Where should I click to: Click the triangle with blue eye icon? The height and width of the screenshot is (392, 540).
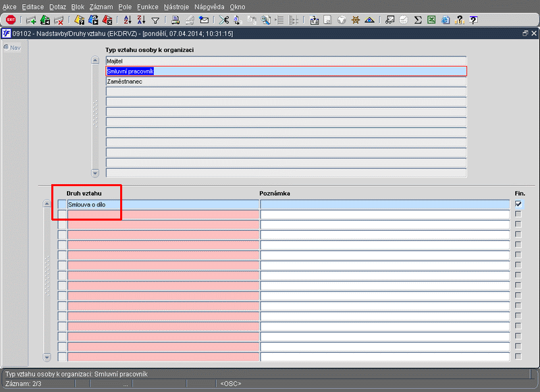pos(369,20)
